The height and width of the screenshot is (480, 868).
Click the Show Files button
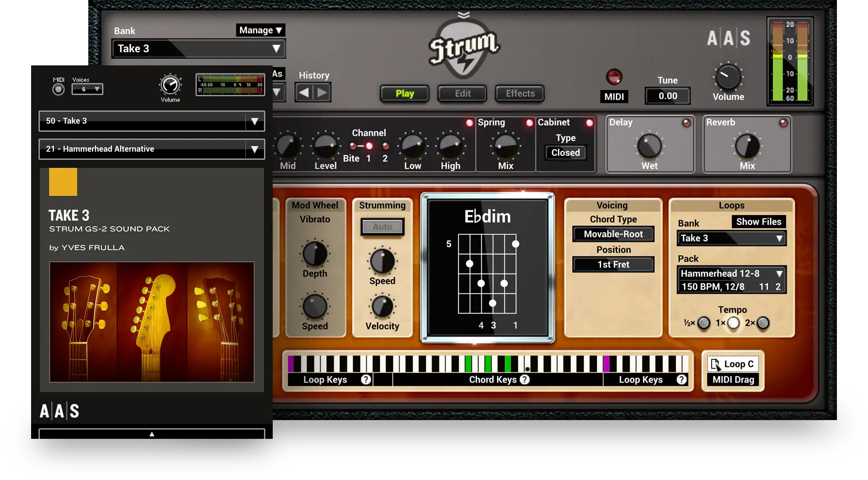758,222
